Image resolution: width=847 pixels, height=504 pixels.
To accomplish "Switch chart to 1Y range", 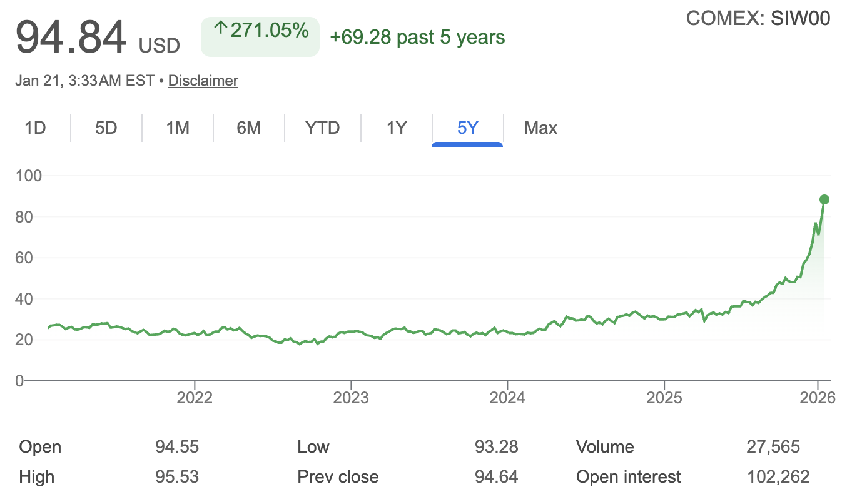I will (397, 128).
